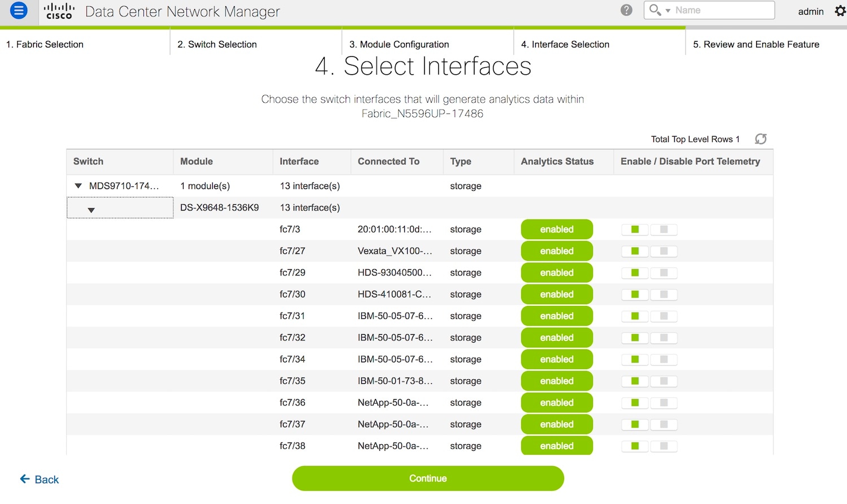Disable port telemetry for fc7/35
Screen dimensions: 847x504
click(x=664, y=381)
